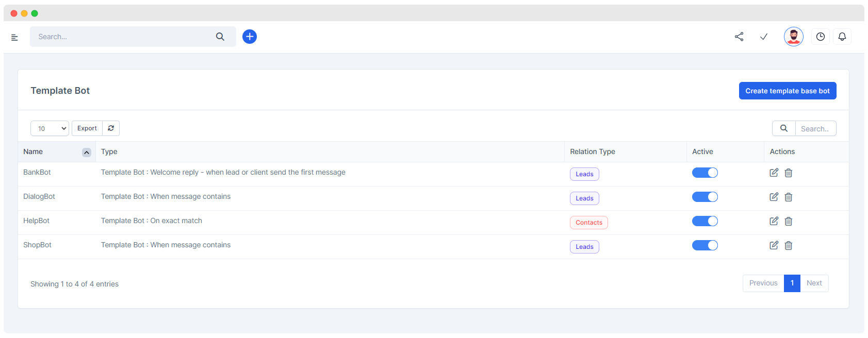The width and height of the screenshot is (868, 338).
Task: Open the clock timesheet icon
Action: (820, 37)
